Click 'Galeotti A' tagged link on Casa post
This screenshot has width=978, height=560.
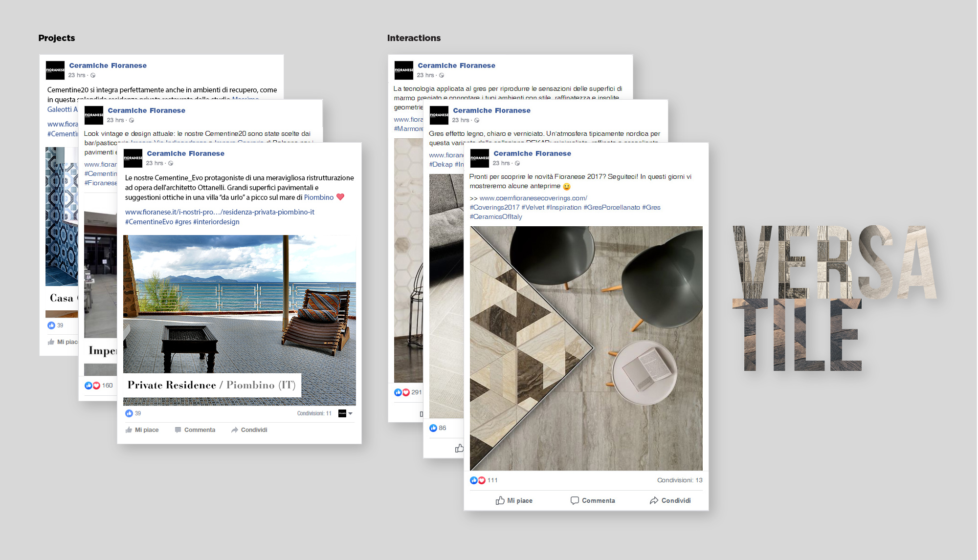pyautogui.click(x=63, y=109)
